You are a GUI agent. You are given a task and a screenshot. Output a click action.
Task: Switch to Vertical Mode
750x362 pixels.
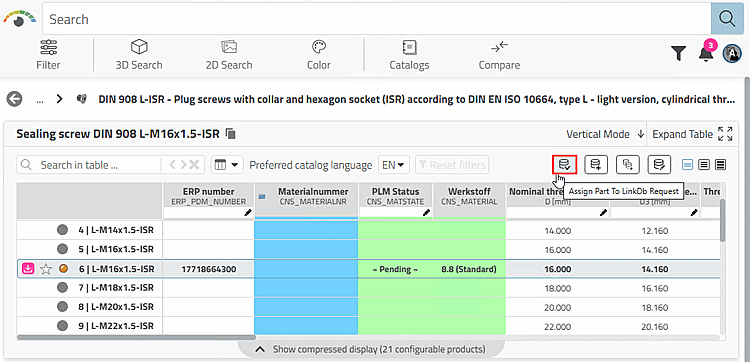pos(605,134)
